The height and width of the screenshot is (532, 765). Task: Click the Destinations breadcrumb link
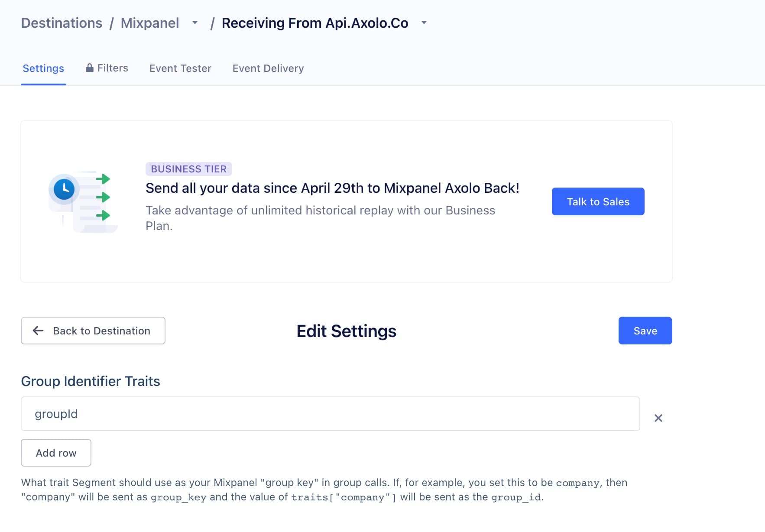coord(62,23)
